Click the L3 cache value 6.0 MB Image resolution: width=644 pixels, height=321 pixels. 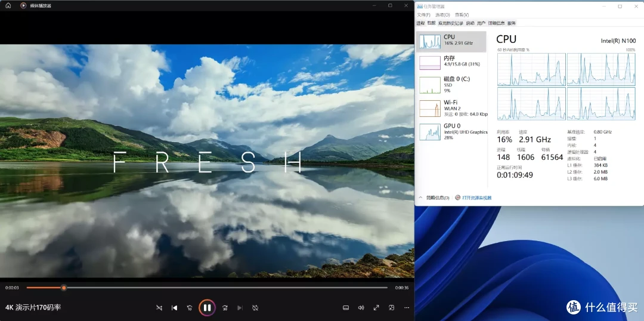(600, 178)
